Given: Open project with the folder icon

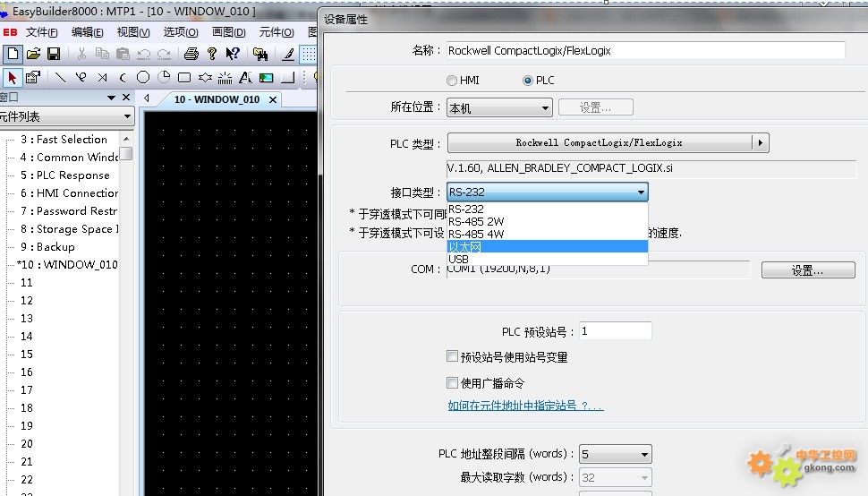Looking at the screenshot, I should click(33, 54).
